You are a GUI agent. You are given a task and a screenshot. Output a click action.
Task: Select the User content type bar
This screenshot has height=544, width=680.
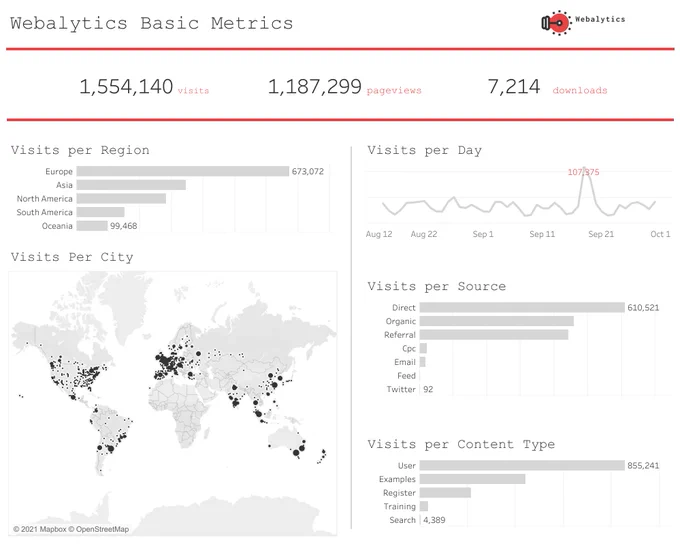(x=522, y=465)
